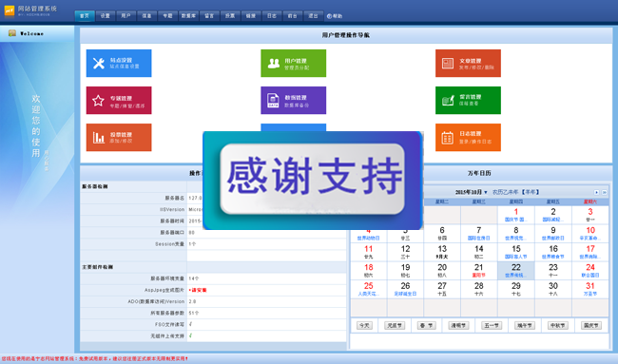618x364 pixels.
Task: Select October 25 in calendar
Action: (x=369, y=289)
